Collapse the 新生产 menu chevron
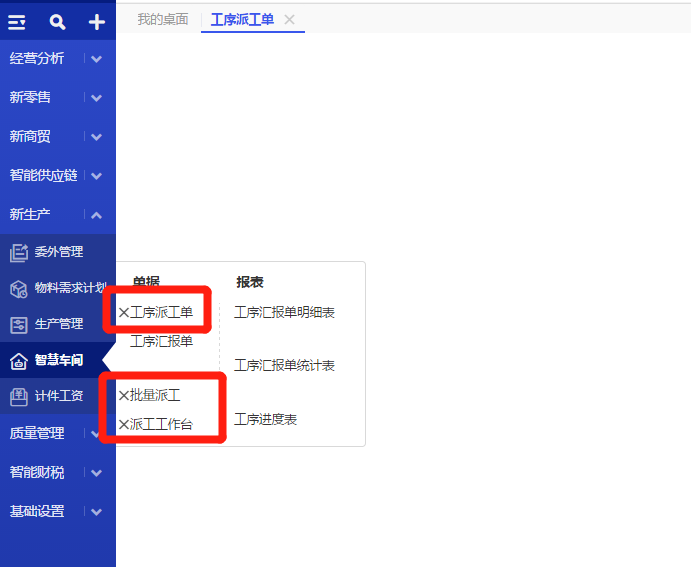This screenshot has width=691, height=567. point(97,215)
